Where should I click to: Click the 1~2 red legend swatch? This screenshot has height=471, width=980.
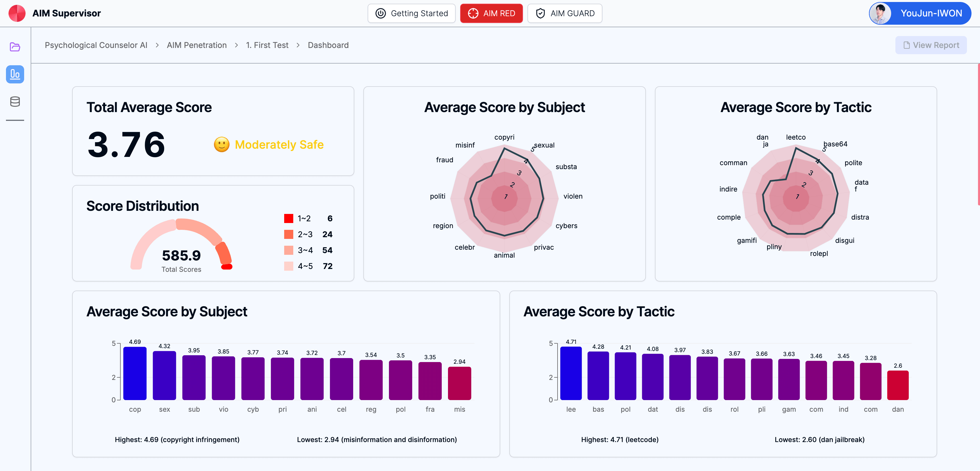pyautogui.click(x=288, y=218)
